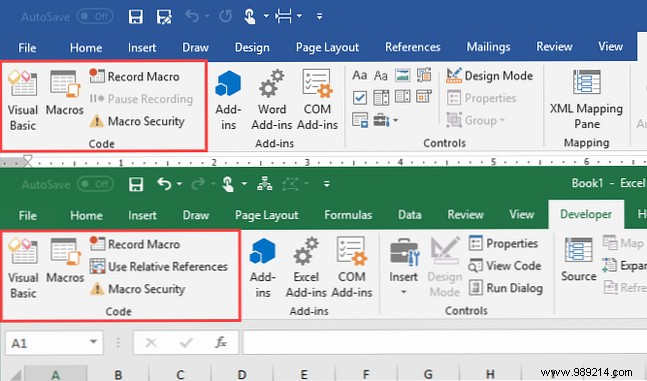Click into the Excel formula bar
This screenshot has width=647, height=381.
[444, 343]
